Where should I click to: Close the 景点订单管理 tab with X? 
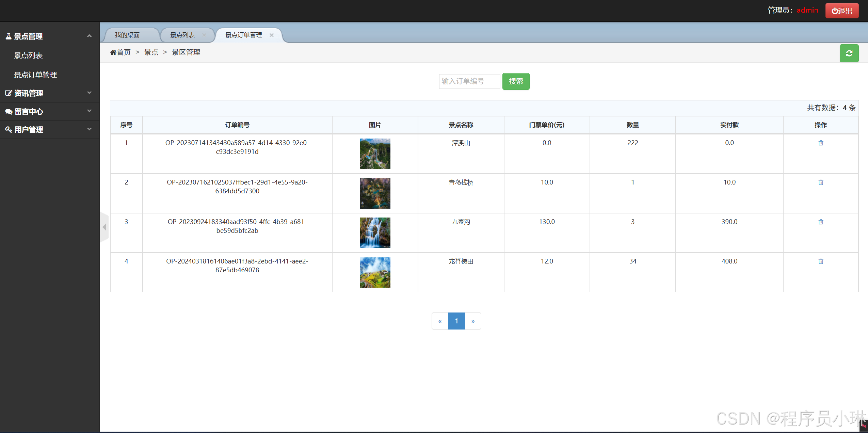pyautogui.click(x=272, y=35)
